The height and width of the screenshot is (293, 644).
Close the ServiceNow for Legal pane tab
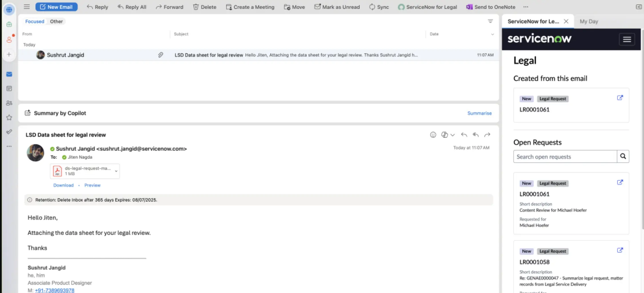(x=566, y=21)
